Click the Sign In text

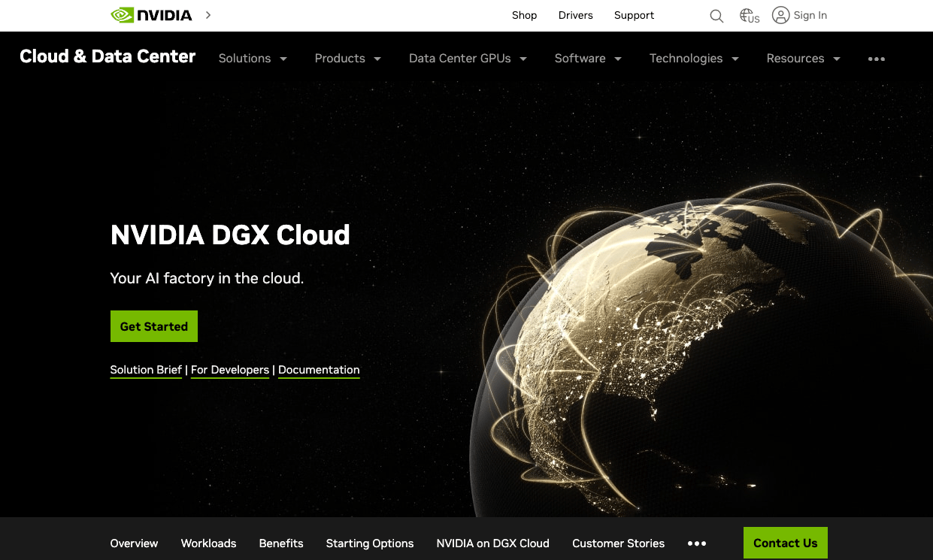point(810,15)
